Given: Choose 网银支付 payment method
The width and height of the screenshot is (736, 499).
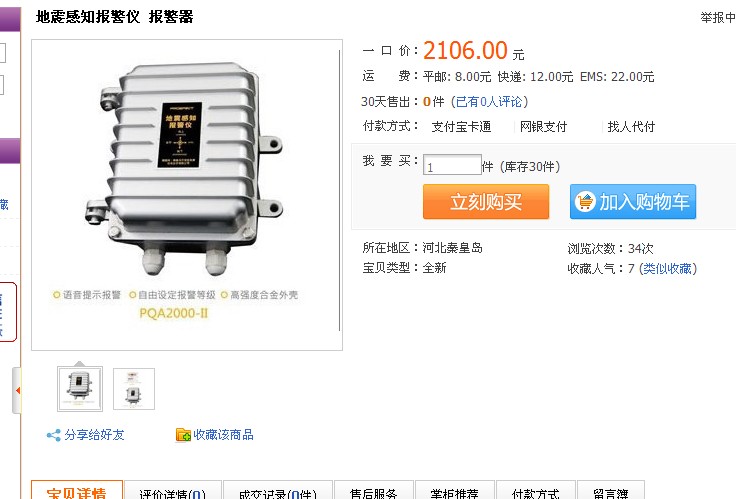Looking at the screenshot, I should coord(543,127).
